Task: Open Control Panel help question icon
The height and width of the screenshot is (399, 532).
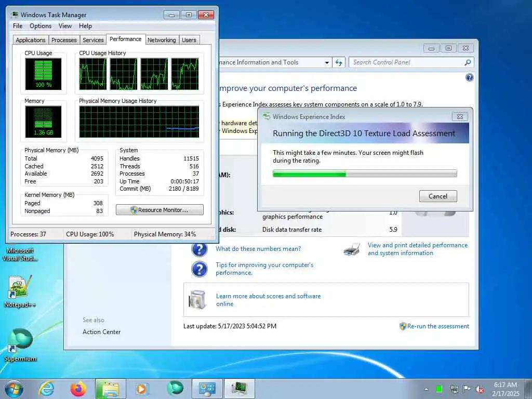Action: click(x=469, y=78)
